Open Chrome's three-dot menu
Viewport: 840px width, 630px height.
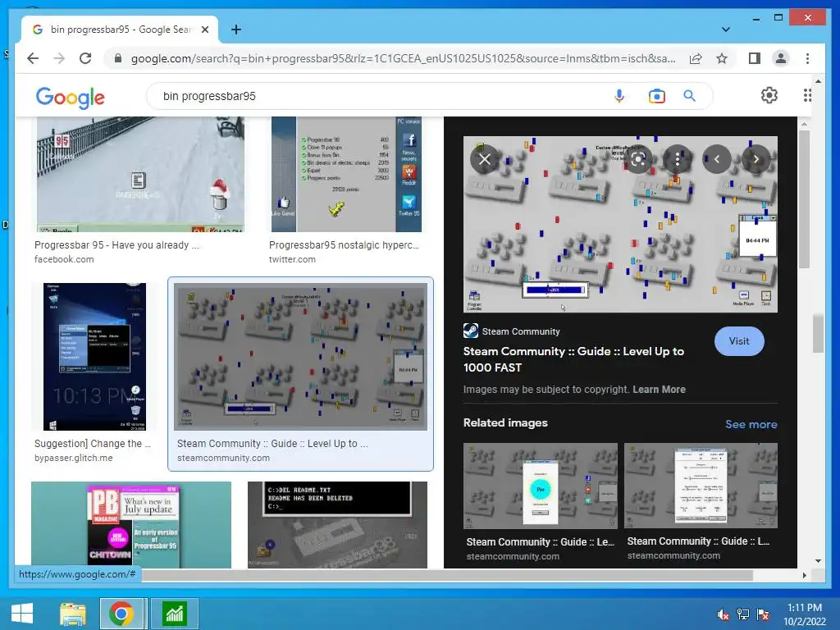pyautogui.click(x=807, y=58)
